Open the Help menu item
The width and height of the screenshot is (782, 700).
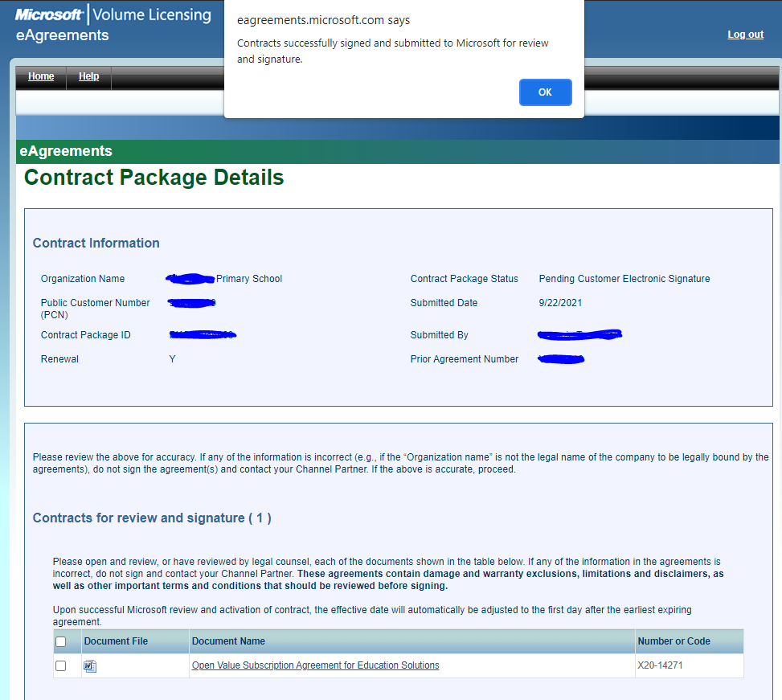[x=88, y=76]
